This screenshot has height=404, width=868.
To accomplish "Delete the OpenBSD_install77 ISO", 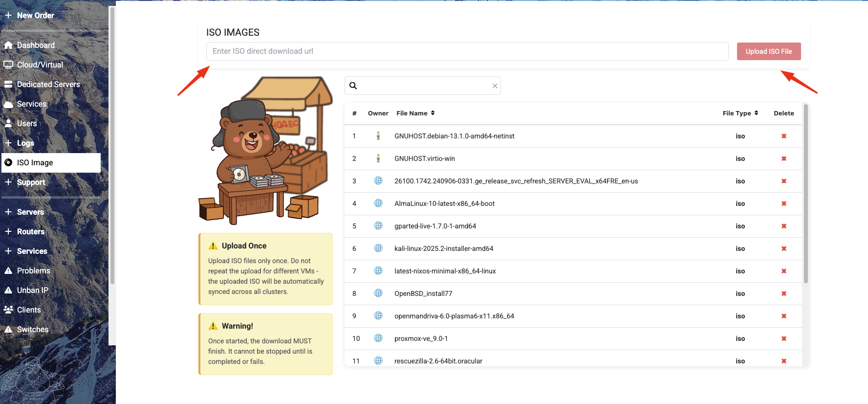I will (x=783, y=293).
